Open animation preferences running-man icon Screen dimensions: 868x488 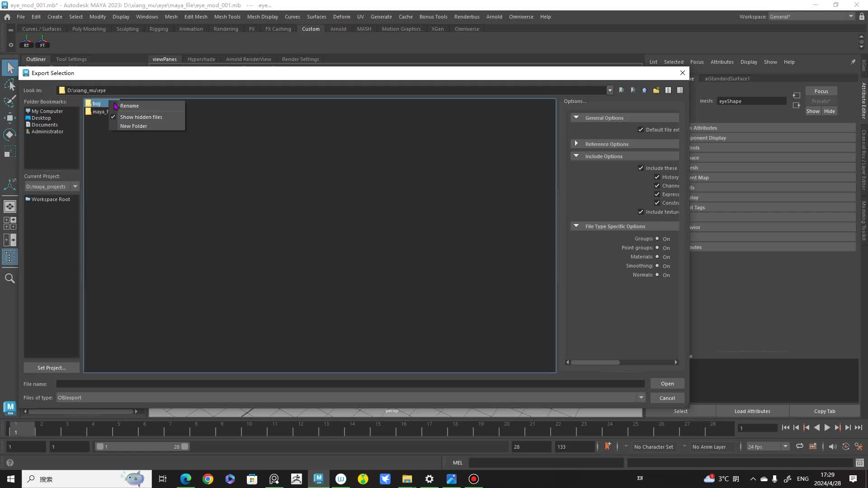tap(859, 446)
